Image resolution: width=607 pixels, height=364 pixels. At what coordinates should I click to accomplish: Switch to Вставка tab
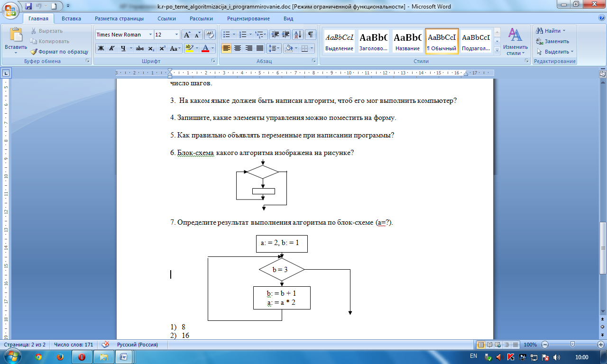pos(71,18)
